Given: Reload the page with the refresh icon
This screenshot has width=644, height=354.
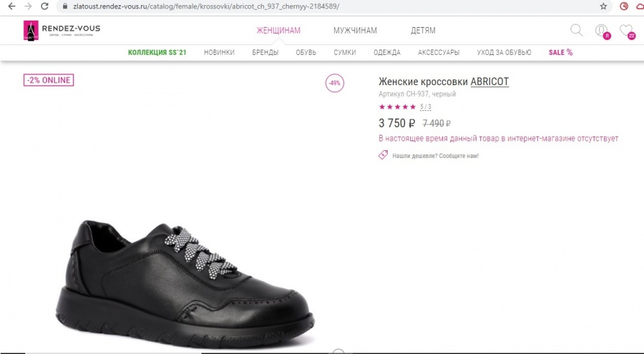Looking at the screenshot, I should click(44, 6).
